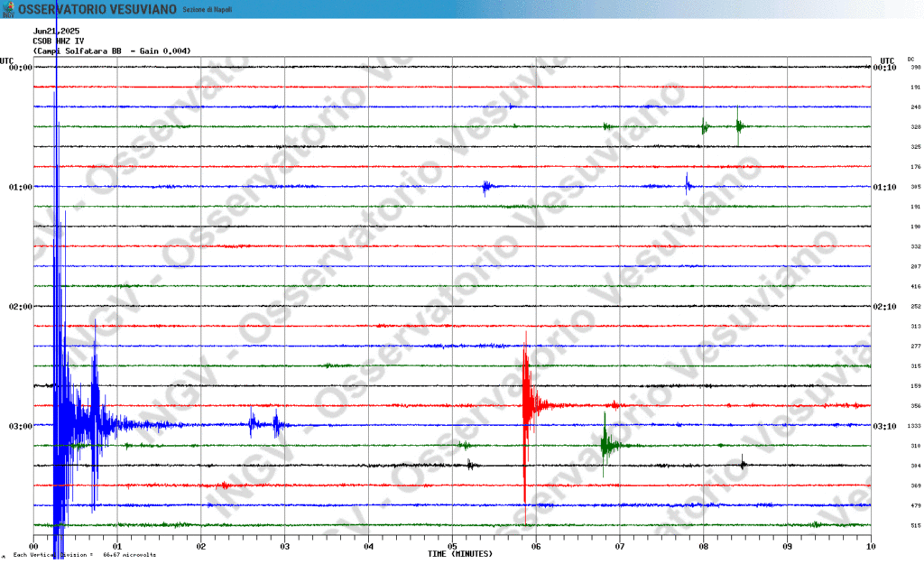Image resolution: width=924 pixels, height=564 pixels.
Task: Click minute 02 on the time axis
Action: 201,546
